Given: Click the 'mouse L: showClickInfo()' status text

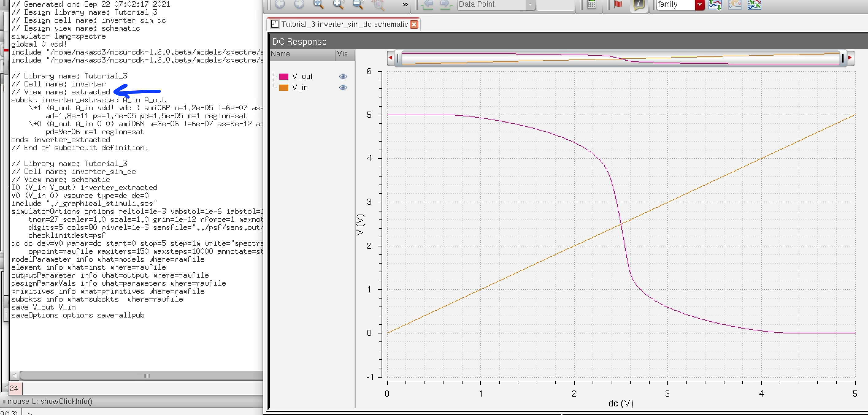Looking at the screenshot, I should (50, 401).
